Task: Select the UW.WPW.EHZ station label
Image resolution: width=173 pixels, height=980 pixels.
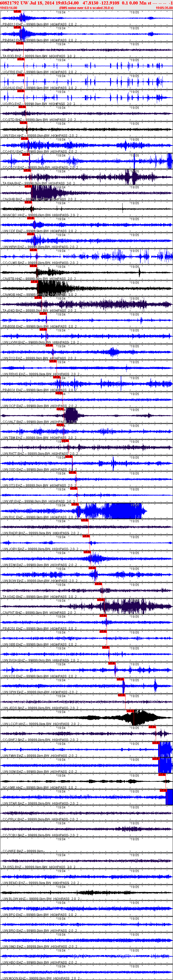Action: tap(40, 247)
